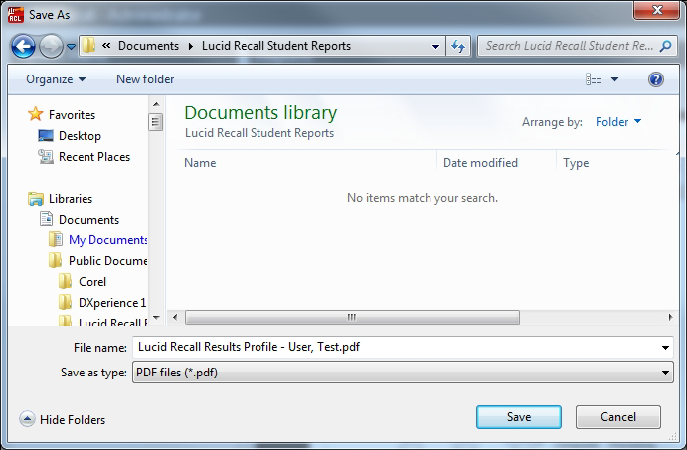Viewport: 687px width, 450px height.
Task: Select Documents library tree item
Action: click(x=79, y=220)
